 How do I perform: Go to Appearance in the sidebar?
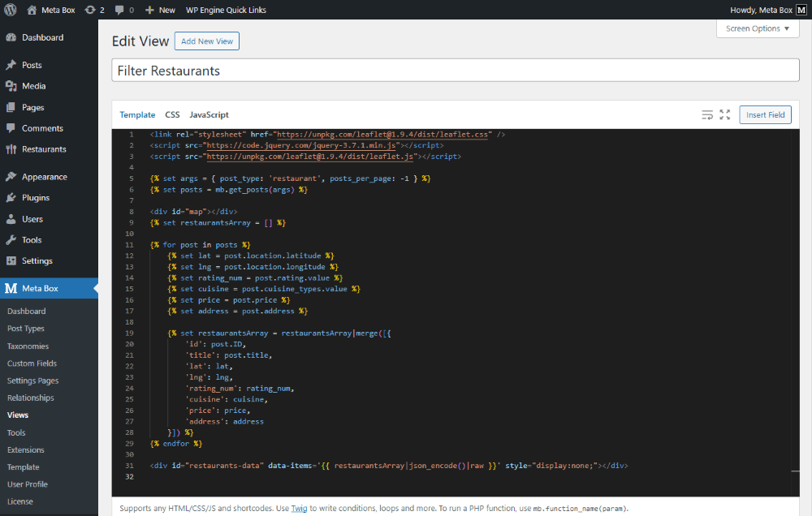point(44,177)
